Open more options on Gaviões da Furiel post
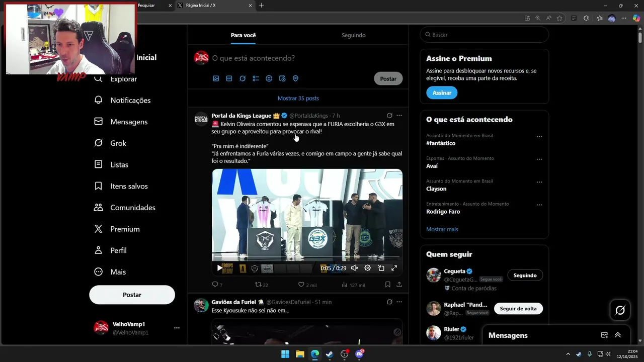 click(399, 302)
